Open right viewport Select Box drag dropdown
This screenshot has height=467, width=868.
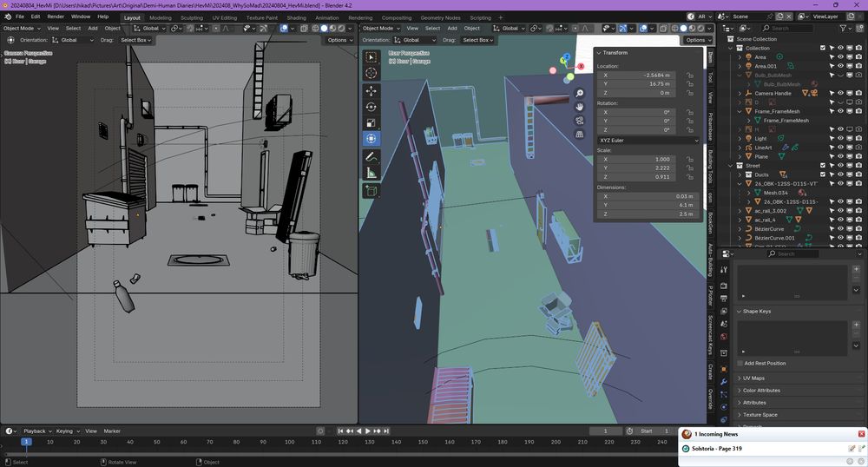coord(477,40)
